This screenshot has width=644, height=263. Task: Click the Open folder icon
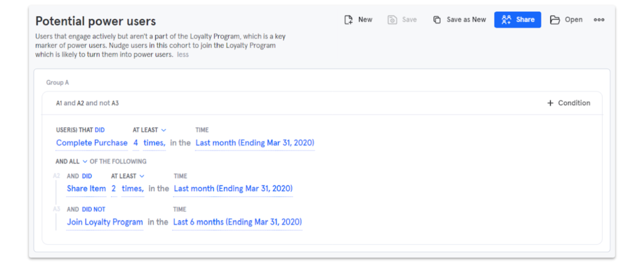pyautogui.click(x=555, y=20)
